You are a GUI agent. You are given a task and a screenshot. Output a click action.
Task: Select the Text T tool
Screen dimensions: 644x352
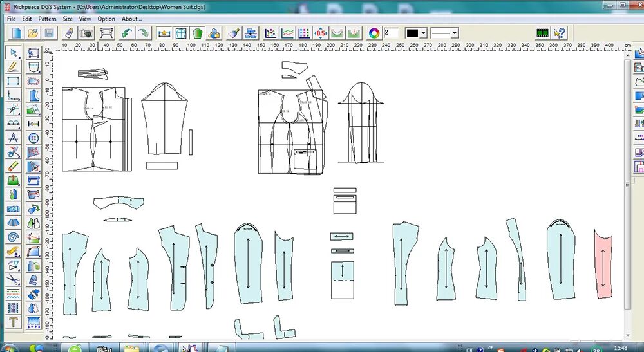pos(13,322)
